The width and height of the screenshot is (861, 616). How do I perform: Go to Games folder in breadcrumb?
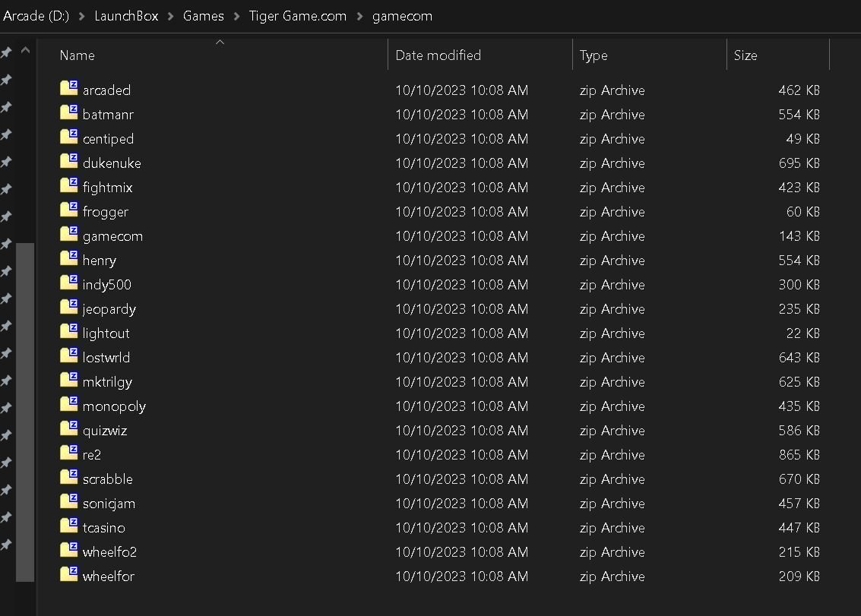203,16
